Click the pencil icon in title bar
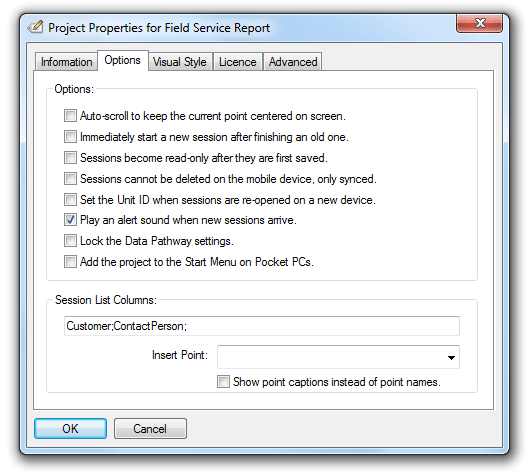Image resolution: width=529 pixels, height=473 pixels. [35, 27]
